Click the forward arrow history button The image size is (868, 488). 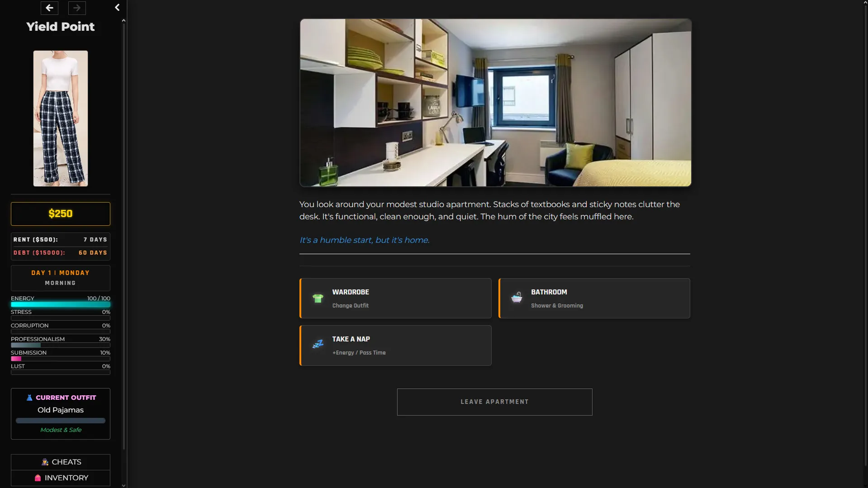click(x=77, y=8)
